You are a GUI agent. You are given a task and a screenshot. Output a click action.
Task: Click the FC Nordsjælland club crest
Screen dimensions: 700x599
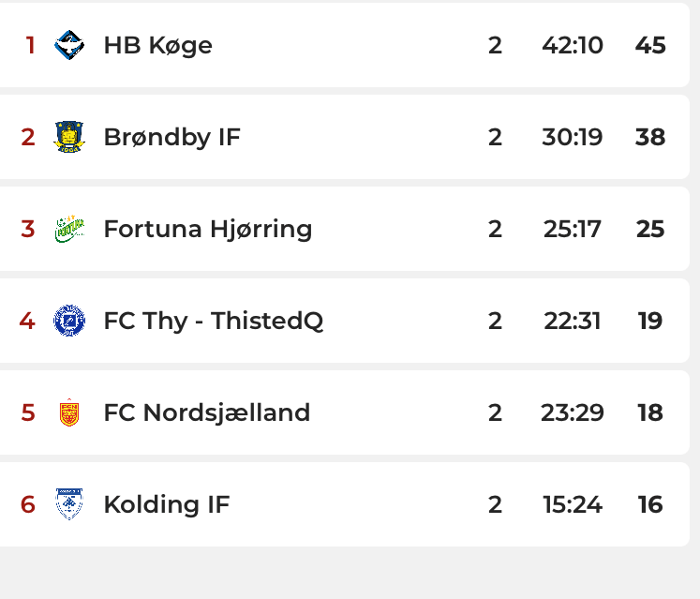69,412
